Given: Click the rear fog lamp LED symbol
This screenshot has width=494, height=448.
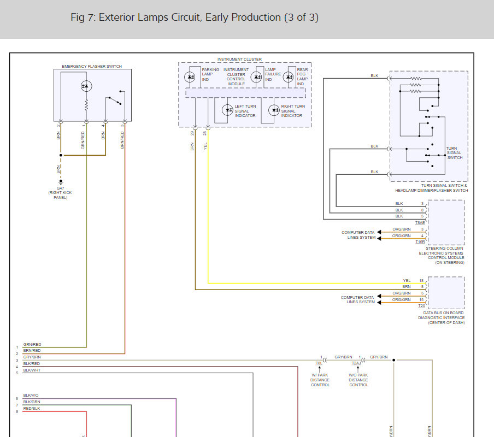Looking at the screenshot, I should 289,77.
